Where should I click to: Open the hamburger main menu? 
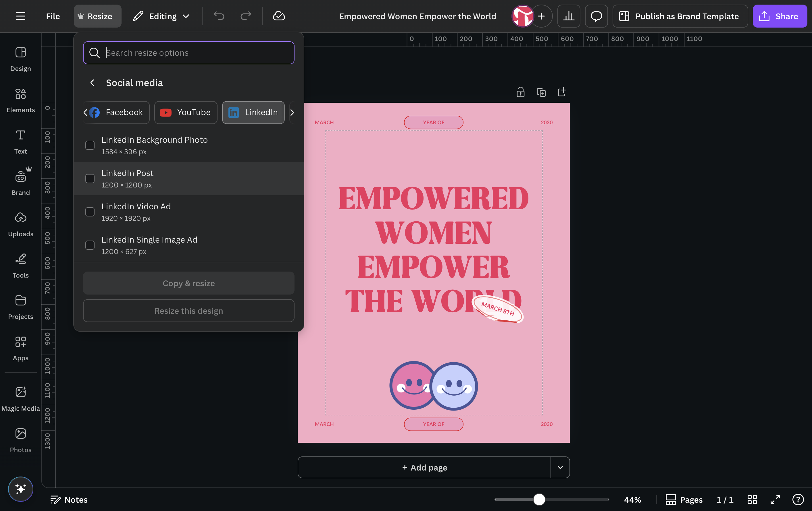(21, 16)
